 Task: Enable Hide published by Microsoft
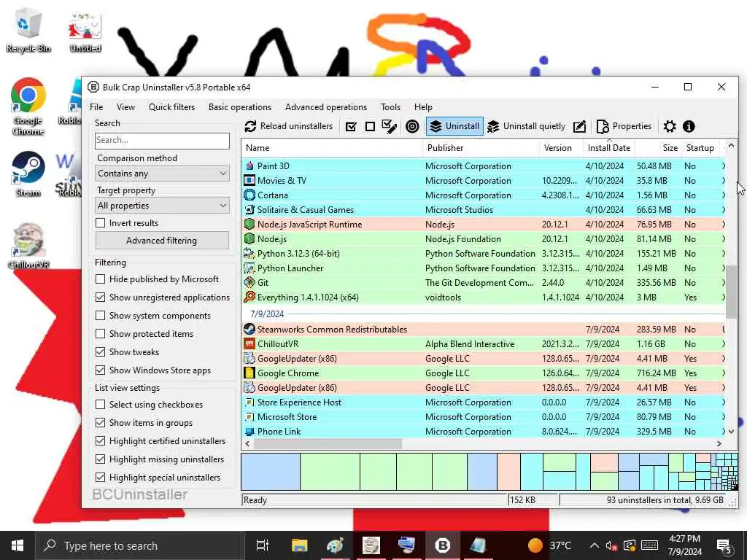coord(100,279)
